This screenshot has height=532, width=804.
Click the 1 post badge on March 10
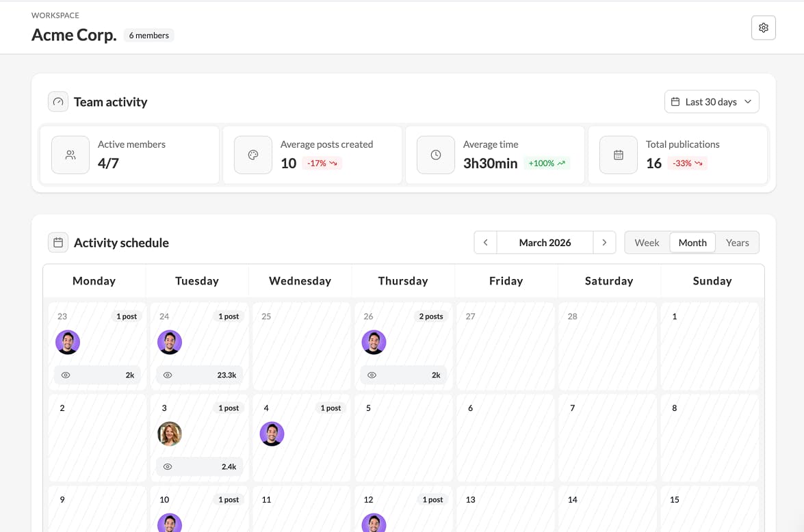228,500
